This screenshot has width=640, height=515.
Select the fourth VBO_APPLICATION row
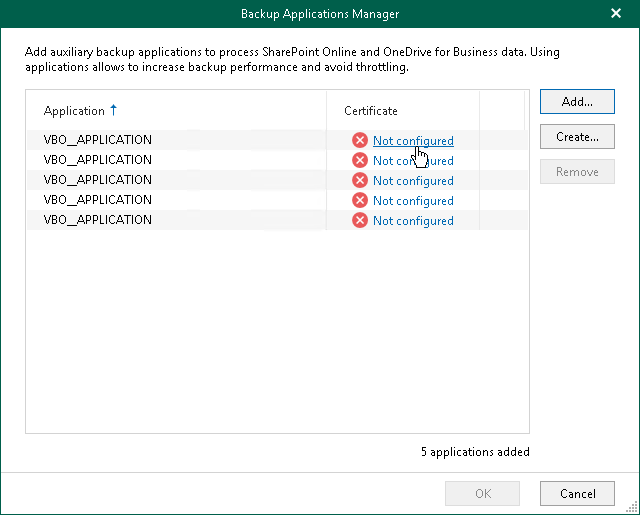point(277,200)
